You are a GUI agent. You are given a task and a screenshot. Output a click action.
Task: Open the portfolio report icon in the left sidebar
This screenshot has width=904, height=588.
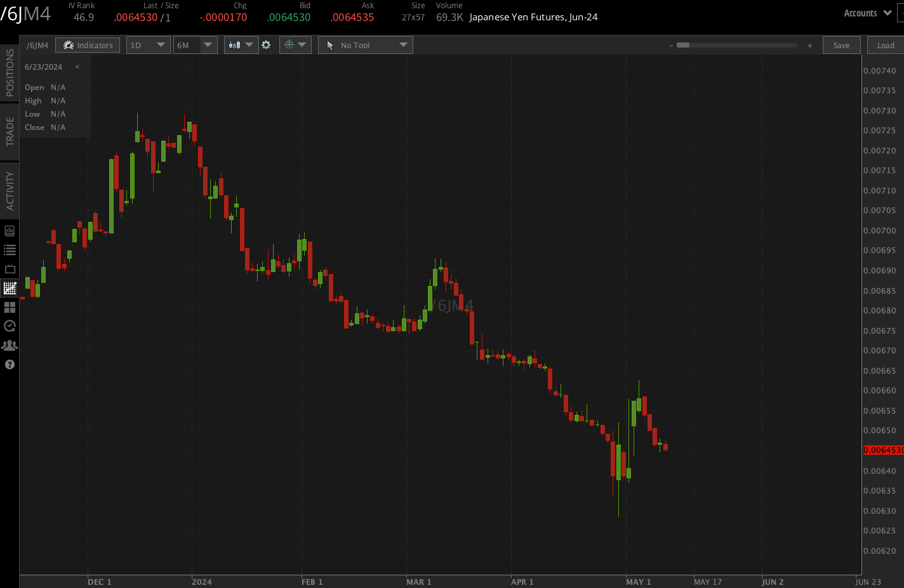point(10,231)
